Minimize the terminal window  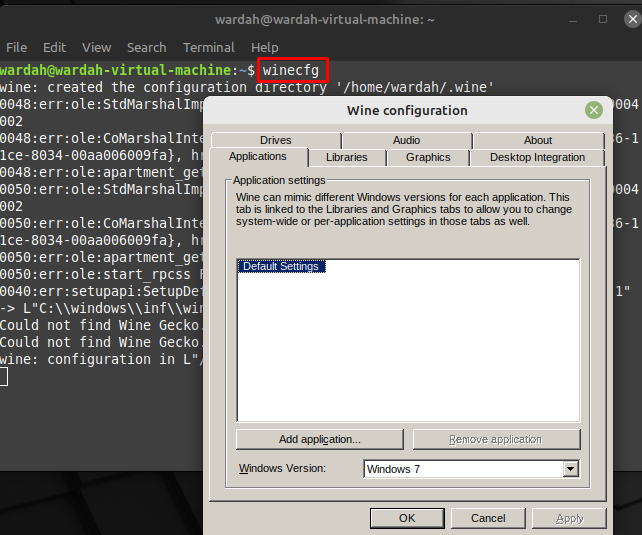[x=573, y=19]
